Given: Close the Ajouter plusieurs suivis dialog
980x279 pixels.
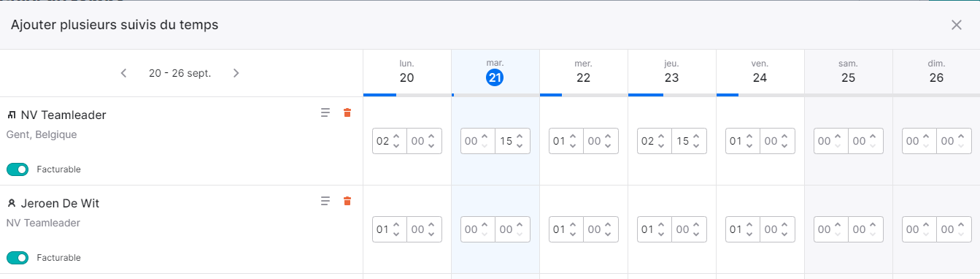Looking at the screenshot, I should 957,25.
